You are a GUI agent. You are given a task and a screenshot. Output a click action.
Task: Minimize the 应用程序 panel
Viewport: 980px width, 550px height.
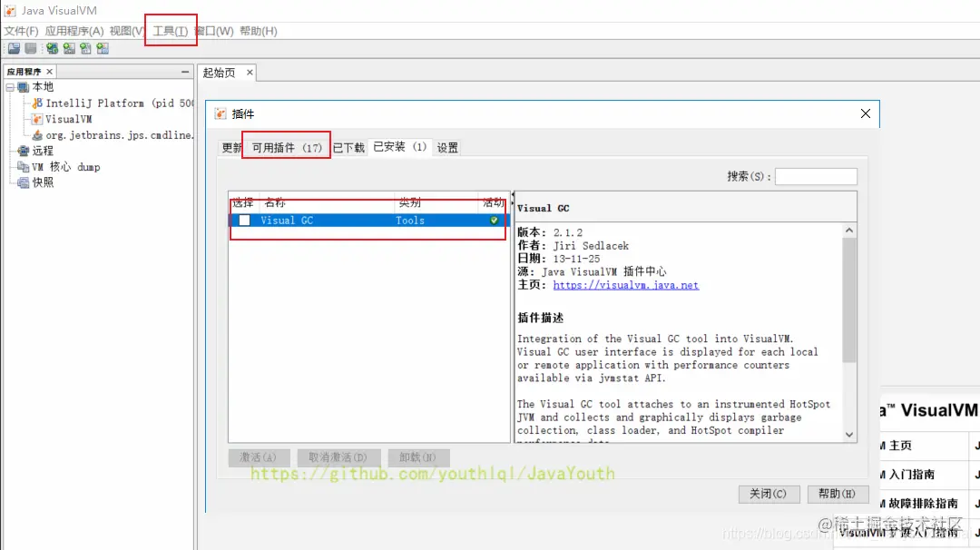(x=185, y=72)
